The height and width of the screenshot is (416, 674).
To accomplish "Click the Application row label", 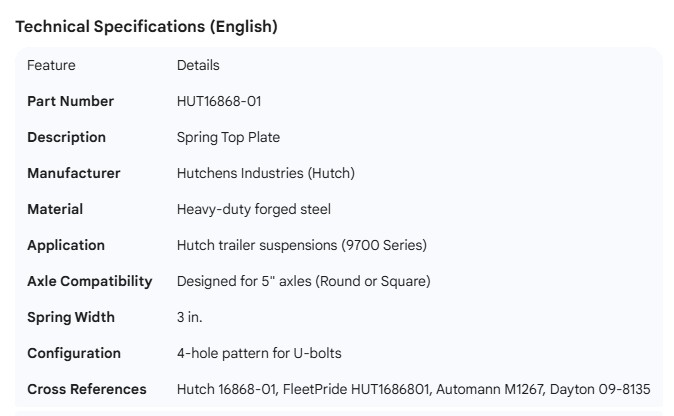I will (65, 245).
